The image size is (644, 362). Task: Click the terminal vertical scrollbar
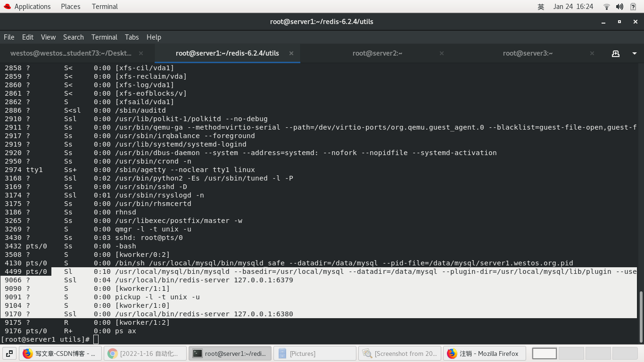(640, 316)
